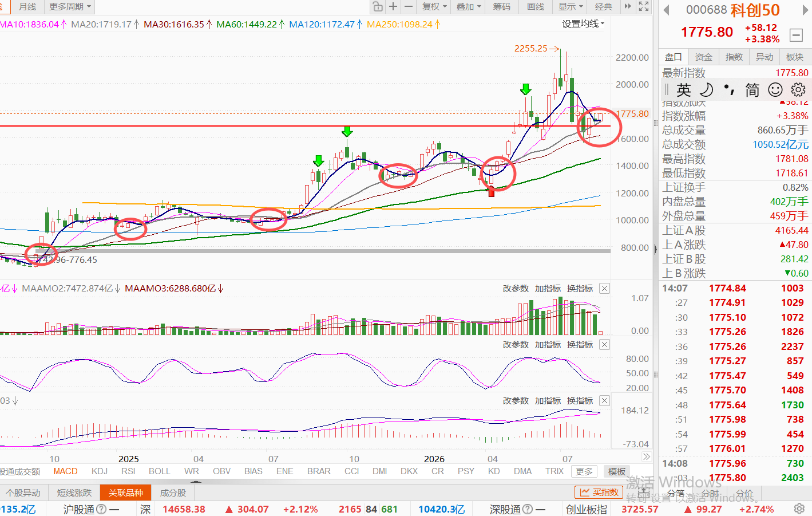812x516 pixels.
Task: Click the lock icon in chart toolbar
Action: pos(378,6)
